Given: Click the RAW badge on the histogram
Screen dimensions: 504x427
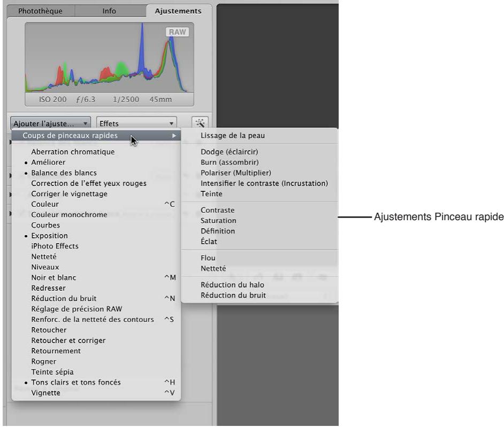Looking at the screenshot, I should tap(178, 32).
